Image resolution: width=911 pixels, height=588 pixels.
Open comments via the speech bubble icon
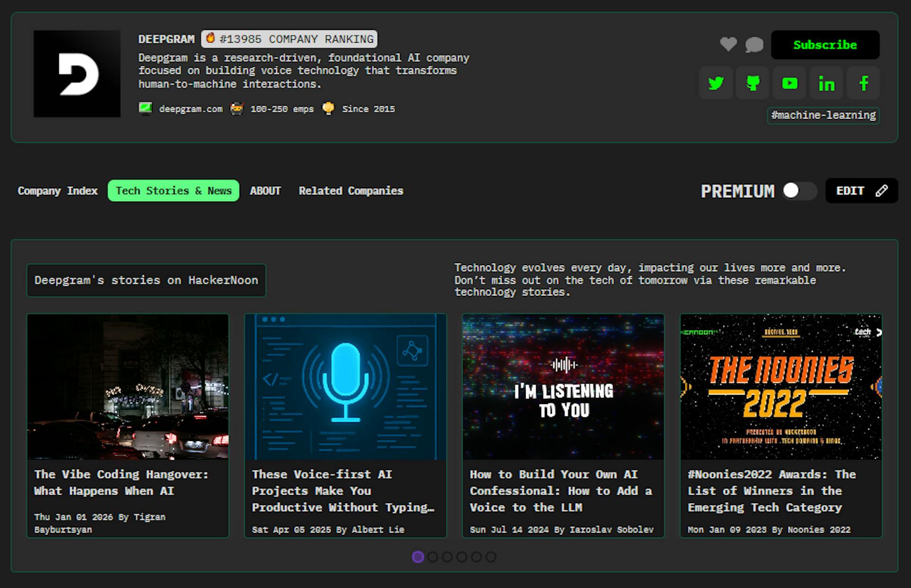754,45
